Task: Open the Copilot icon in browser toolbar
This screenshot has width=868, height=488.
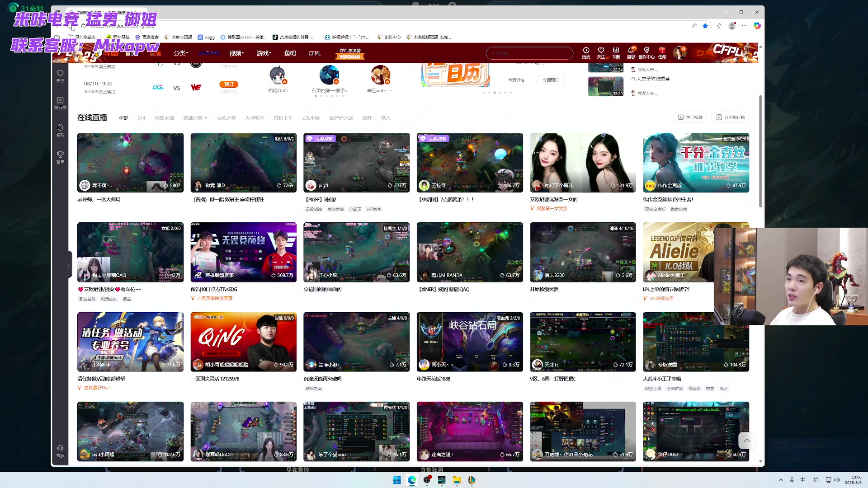Action: pyautogui.click(x=757, y=26)
